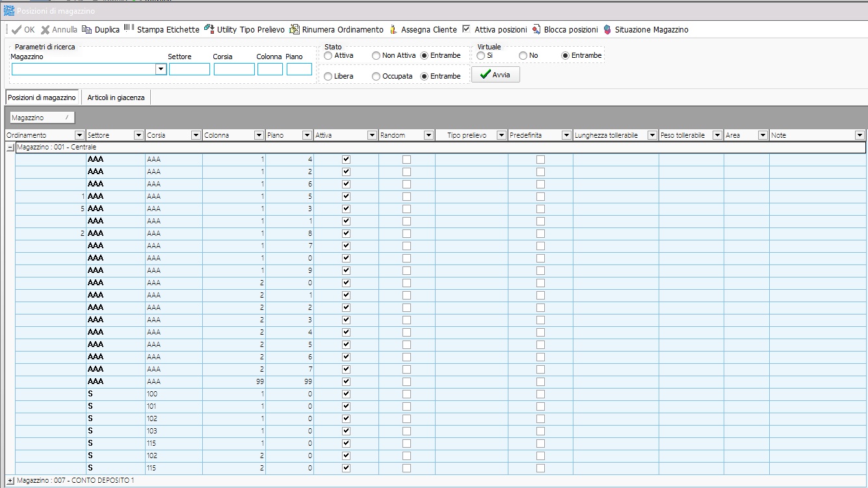Switch to Posizioni di magazzino tab
The width and height of the screenshot is (868, 488).
(x=42, y=97)
